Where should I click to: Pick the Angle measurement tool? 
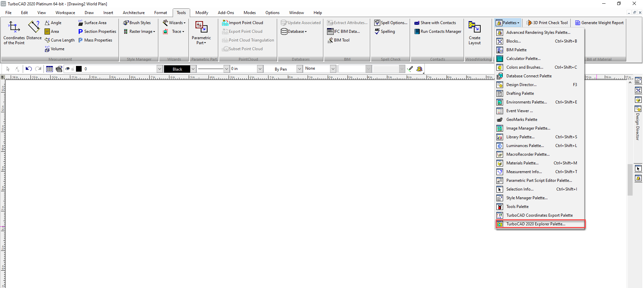coord(53,23)
